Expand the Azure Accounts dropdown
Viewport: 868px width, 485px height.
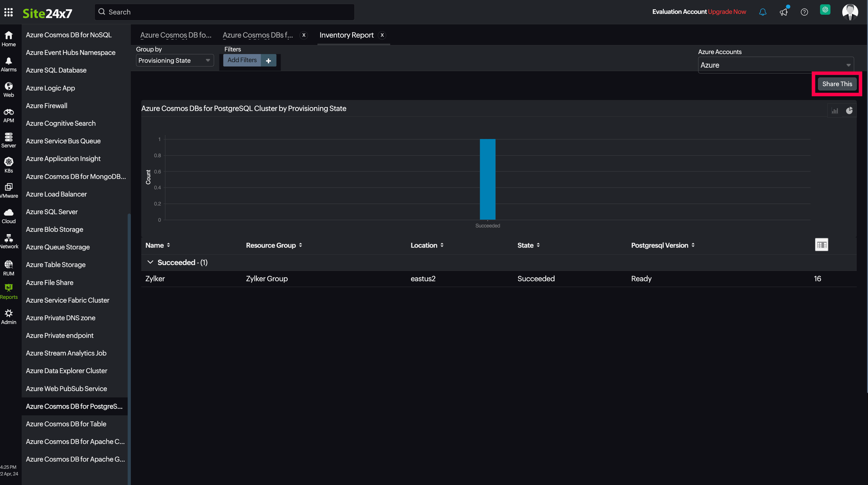point(848,65)
